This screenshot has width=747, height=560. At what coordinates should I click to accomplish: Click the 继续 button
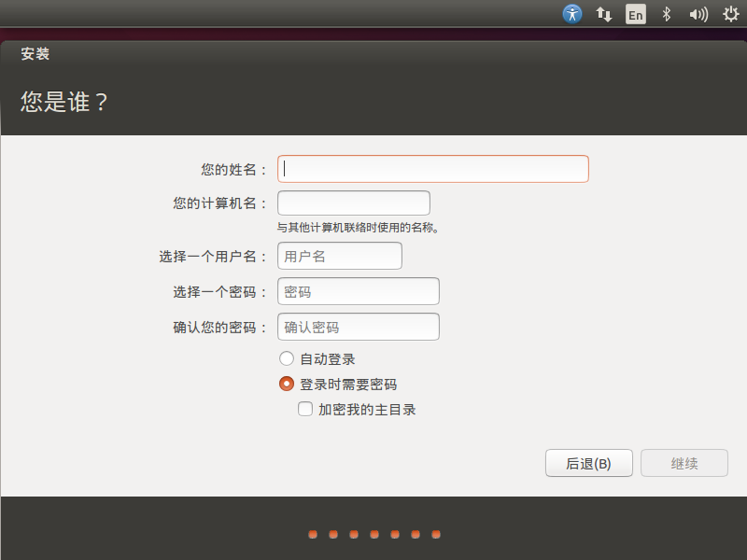tap(684, 463)
